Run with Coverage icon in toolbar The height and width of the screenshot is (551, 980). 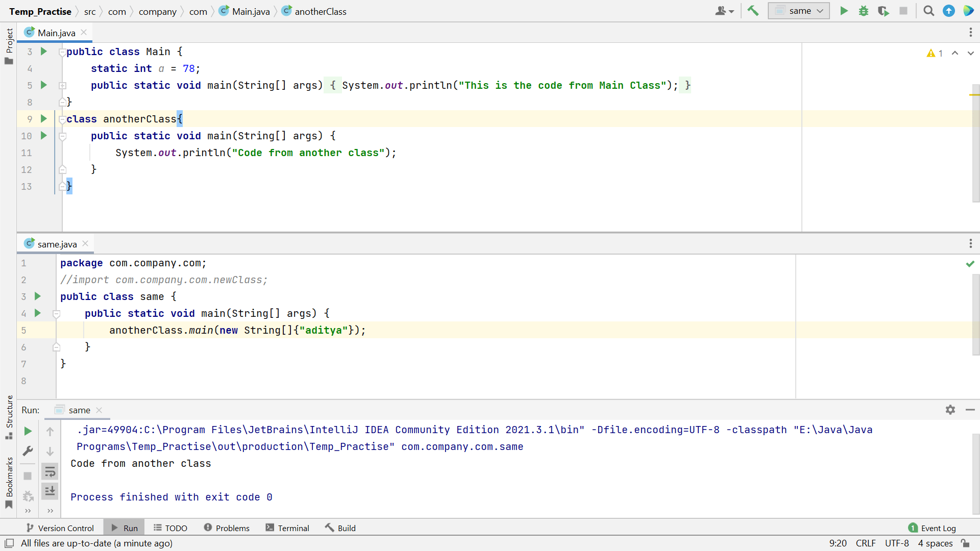point(883,11)
